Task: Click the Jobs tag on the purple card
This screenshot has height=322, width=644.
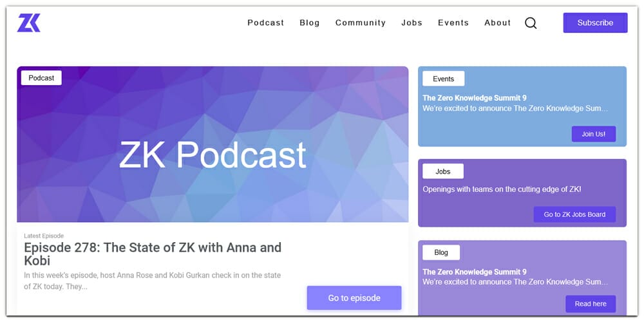Action: pyautogui.click(x=443, y=171)
